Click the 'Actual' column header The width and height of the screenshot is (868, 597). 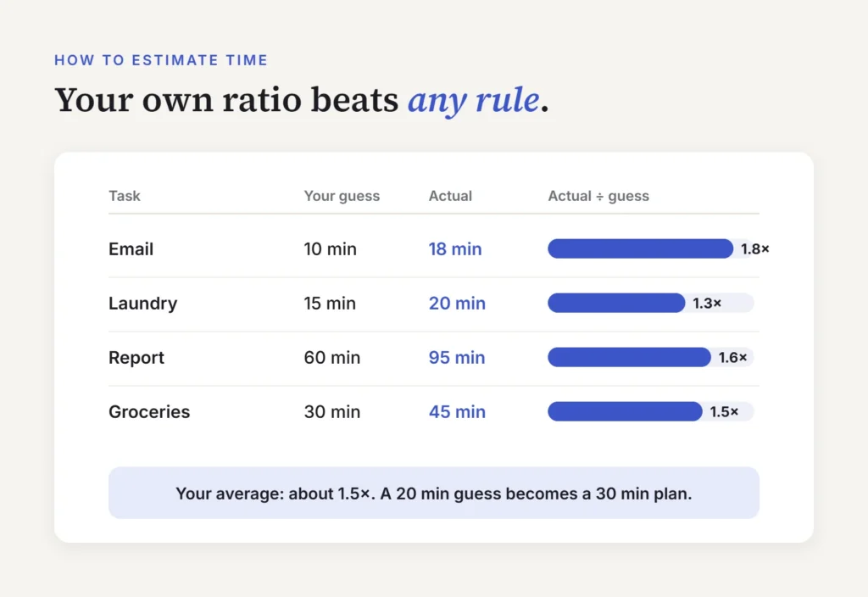(x=450, y=196)
